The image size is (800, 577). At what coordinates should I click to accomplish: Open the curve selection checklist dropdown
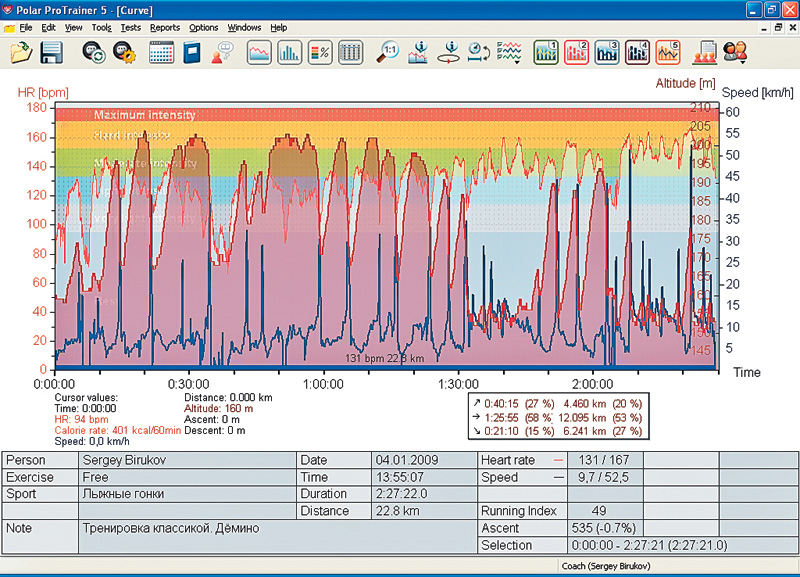pos(509,53)
